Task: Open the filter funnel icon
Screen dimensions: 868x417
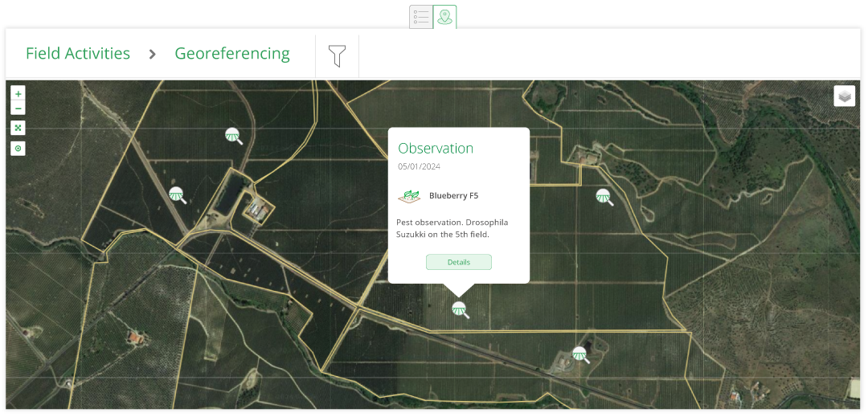Action: point(337,56)
